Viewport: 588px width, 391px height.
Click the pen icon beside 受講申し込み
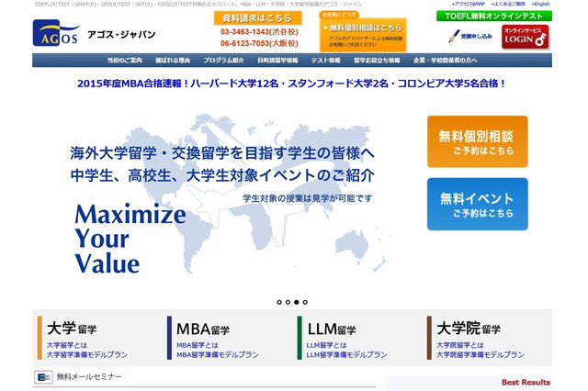pyautogui.click(x=454, y=37)
